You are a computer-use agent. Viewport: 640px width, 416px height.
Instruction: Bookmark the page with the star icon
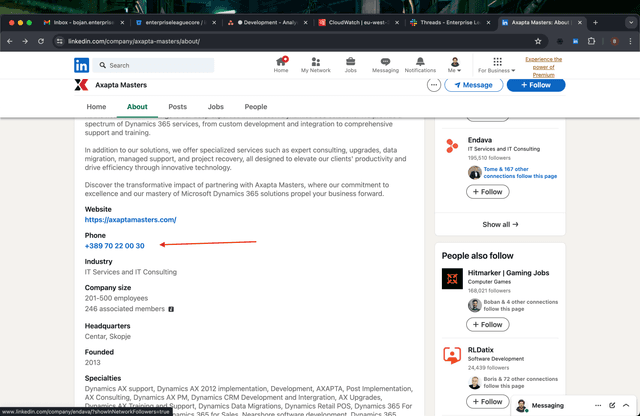[538, 41]
